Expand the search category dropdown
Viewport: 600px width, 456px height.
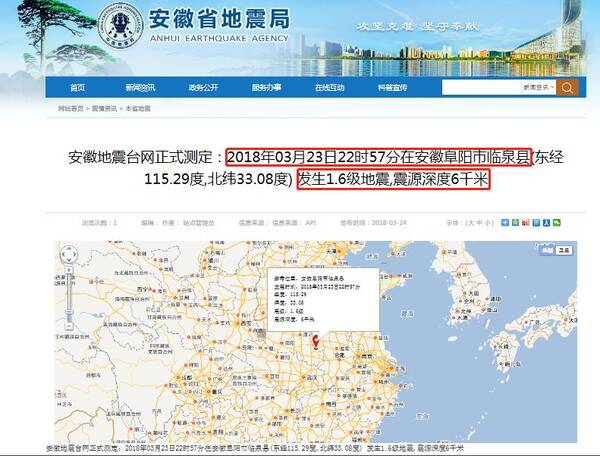(x=538, y=88)
